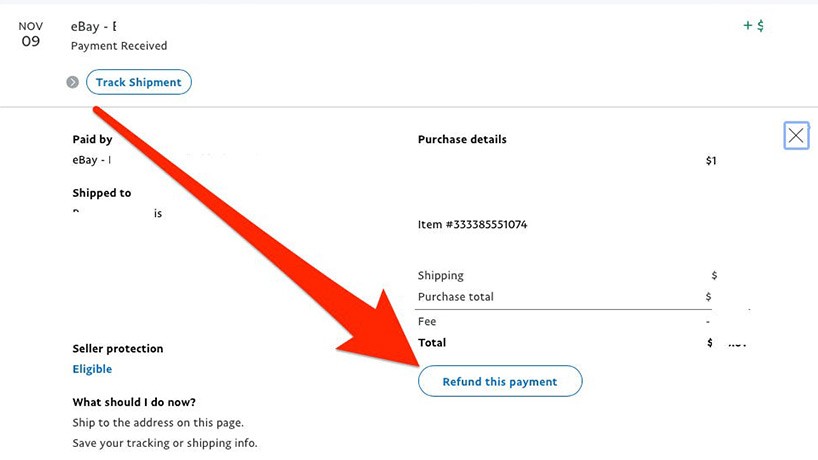Click the NOV 09 transaction date

(x=31, y=34)
